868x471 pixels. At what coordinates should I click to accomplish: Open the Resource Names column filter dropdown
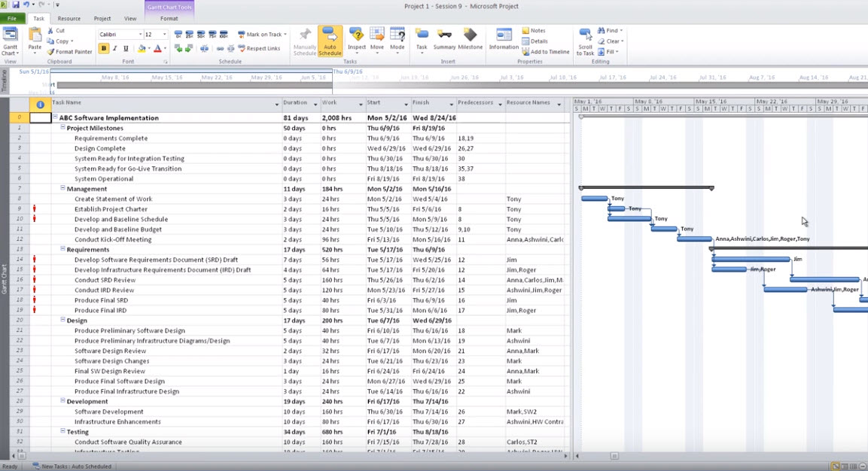559,105
